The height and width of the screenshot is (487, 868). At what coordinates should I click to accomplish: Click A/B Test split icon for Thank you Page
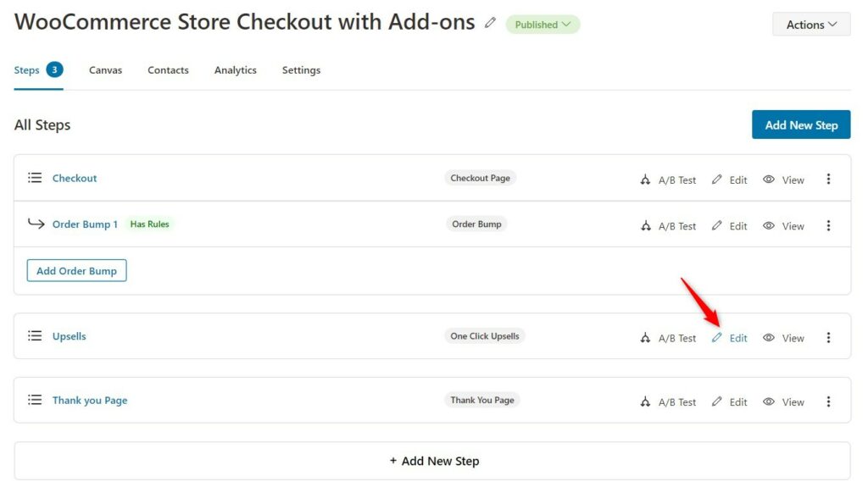[x=645, y=401]
